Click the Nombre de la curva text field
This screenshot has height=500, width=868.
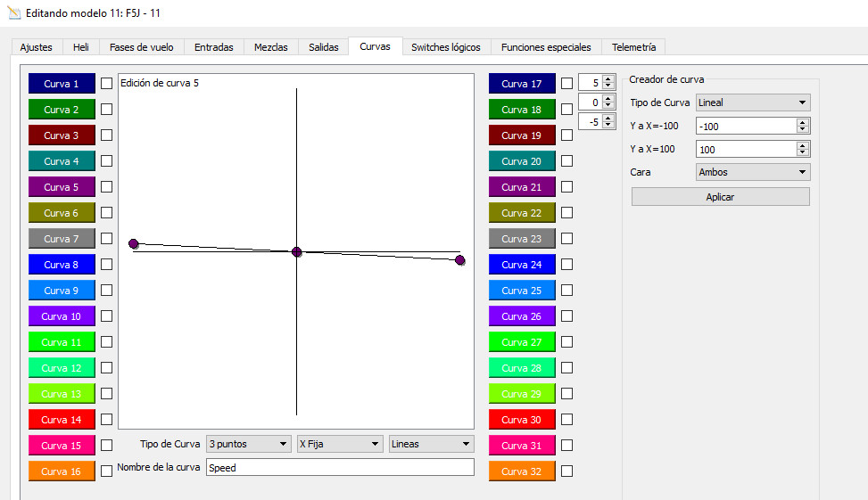[339, 467]
